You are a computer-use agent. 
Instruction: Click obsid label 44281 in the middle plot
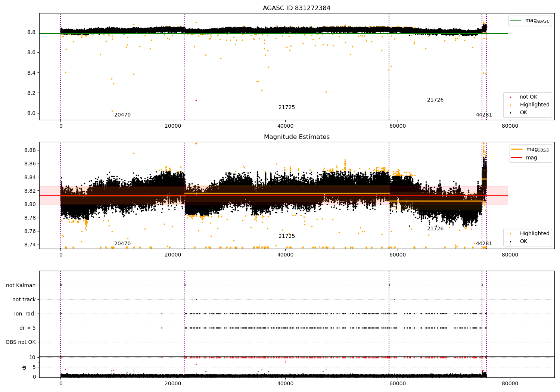(484, 244)
